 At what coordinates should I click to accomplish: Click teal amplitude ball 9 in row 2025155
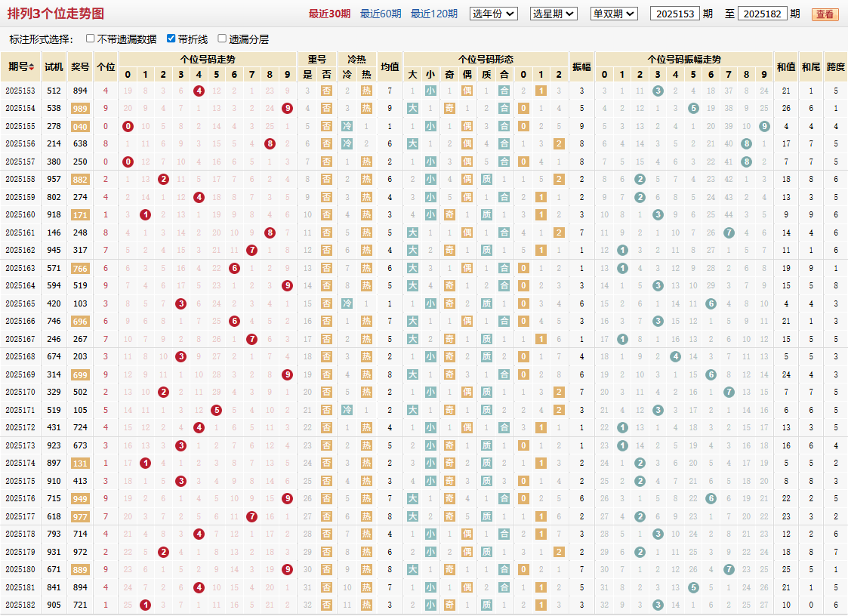point(764,127)
